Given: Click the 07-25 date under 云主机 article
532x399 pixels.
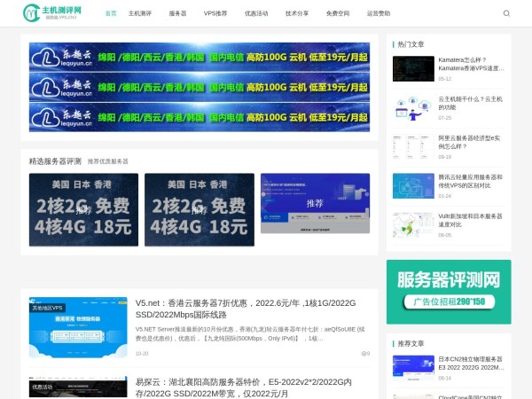Looking at the screenshot, I should pyautogui.click(x=445, y=118).
